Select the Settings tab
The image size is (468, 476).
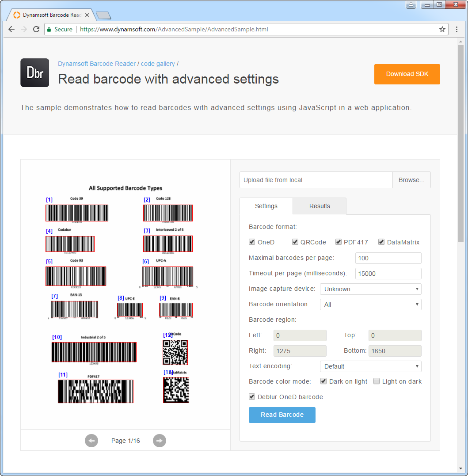(x=266, y=206)
